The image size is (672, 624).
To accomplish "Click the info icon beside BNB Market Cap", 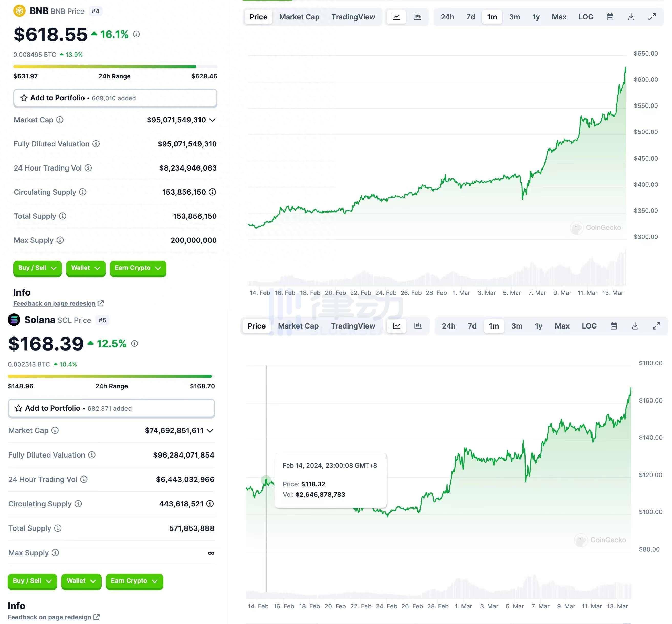I will click(60, 120).
